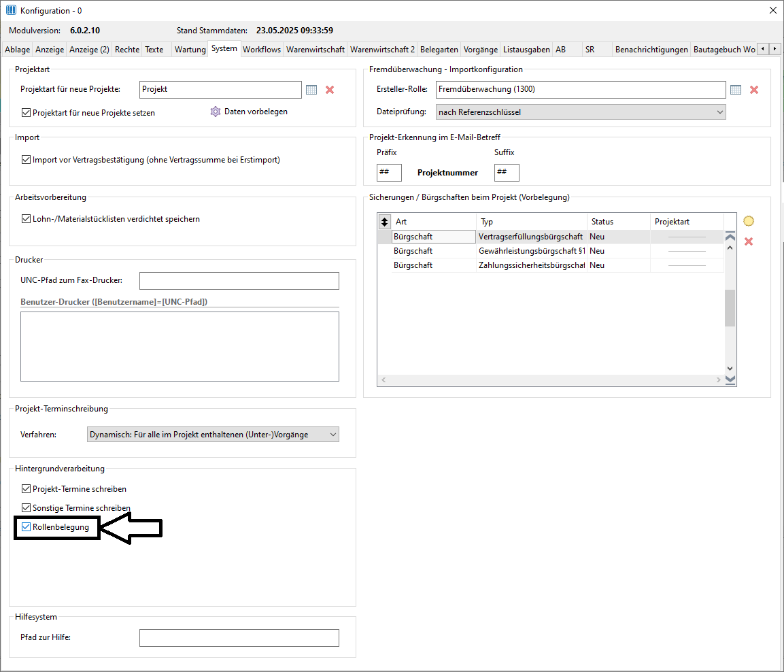This screenshot has width=784, height=672.
Task: Click the Suffix input field
Action: [x=507, y=173]
